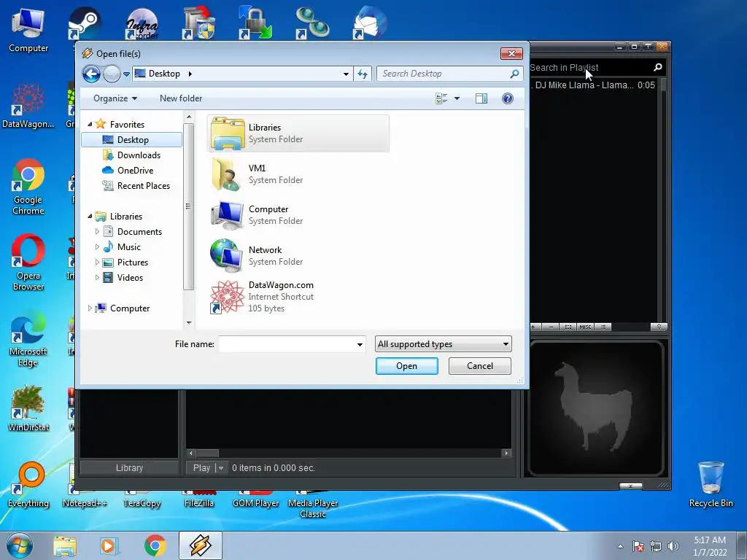Select DJ Mike Llama playlist entry
The height and width of the screenshot is (560, 747).
click(x=593, y=85)
